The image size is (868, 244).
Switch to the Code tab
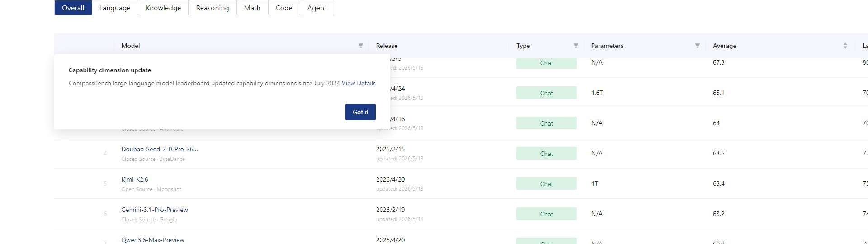coord(284,8)
